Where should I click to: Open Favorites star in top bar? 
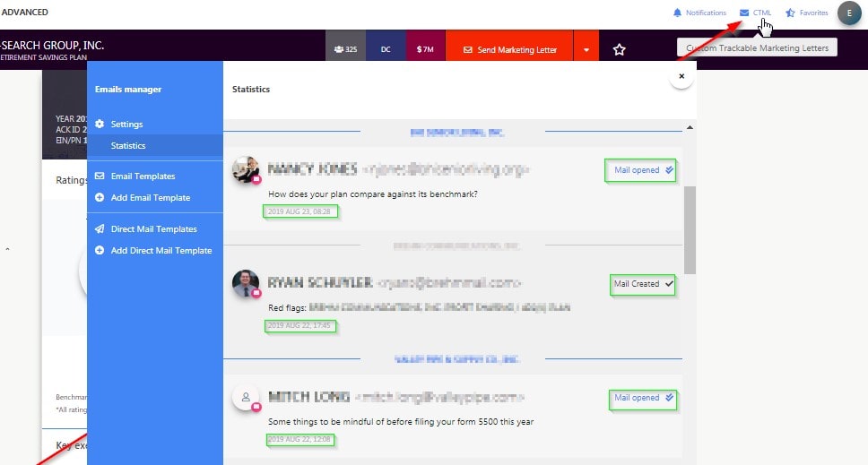click(790, 13)
